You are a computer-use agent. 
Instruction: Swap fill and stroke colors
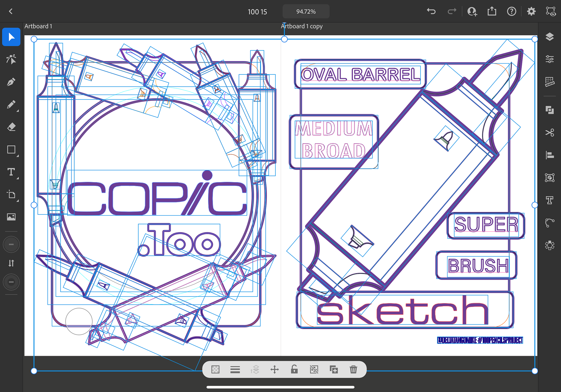click(x=11, y=263)
